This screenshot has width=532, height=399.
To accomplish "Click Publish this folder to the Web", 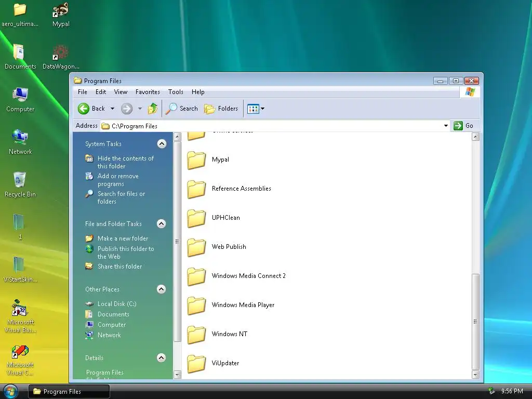I will coord(126,252).
